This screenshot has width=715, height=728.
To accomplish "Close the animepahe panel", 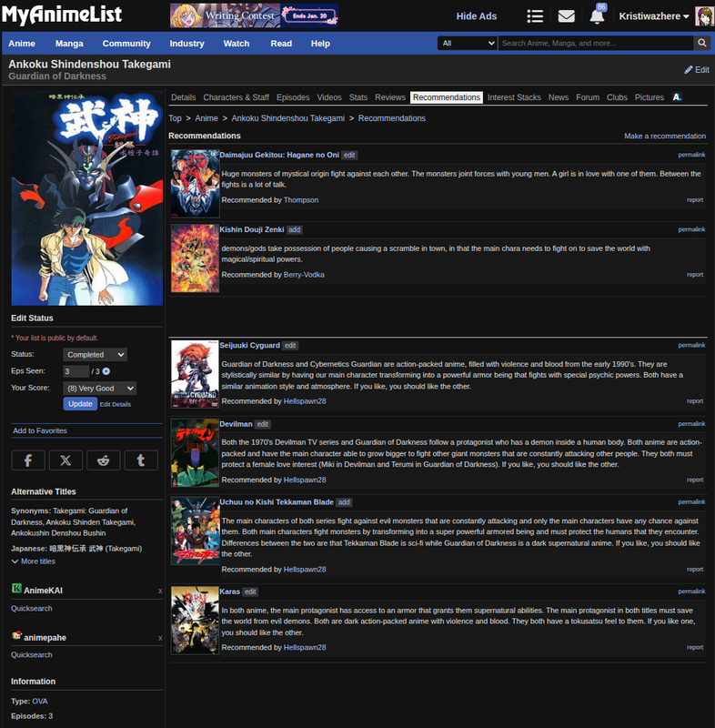I will 160,639.
